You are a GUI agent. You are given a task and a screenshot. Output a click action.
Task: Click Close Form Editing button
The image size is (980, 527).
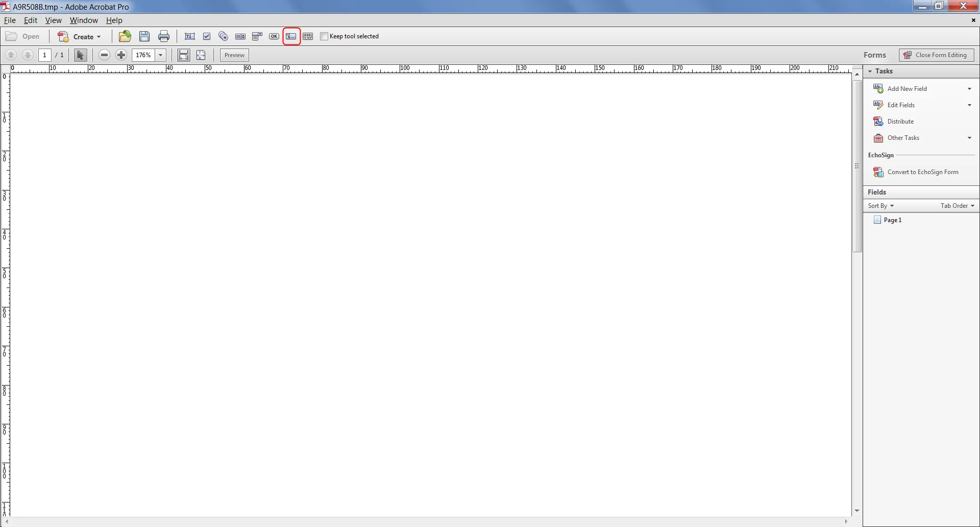937,55
